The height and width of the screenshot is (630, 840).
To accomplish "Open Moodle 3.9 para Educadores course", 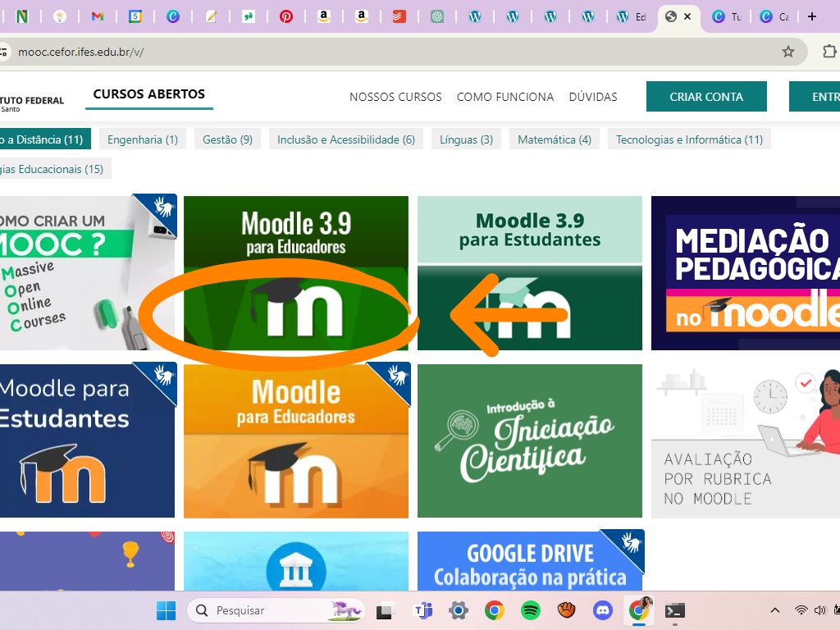I will coord(295,273).
